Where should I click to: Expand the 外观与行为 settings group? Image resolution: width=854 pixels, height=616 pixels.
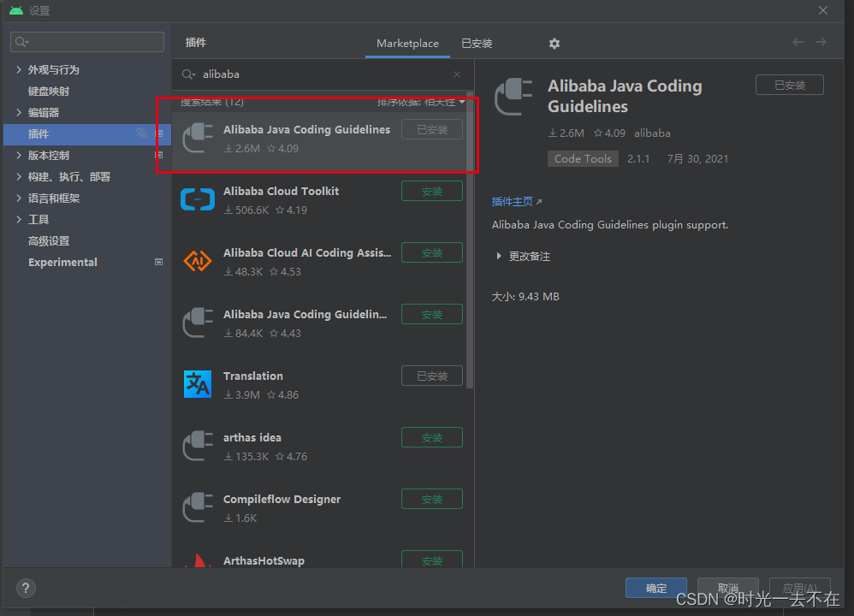coord(19,69)
